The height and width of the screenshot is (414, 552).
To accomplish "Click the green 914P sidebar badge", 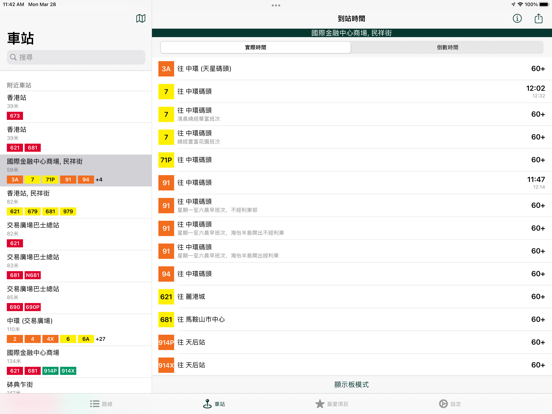I will (x=50, y=371).
